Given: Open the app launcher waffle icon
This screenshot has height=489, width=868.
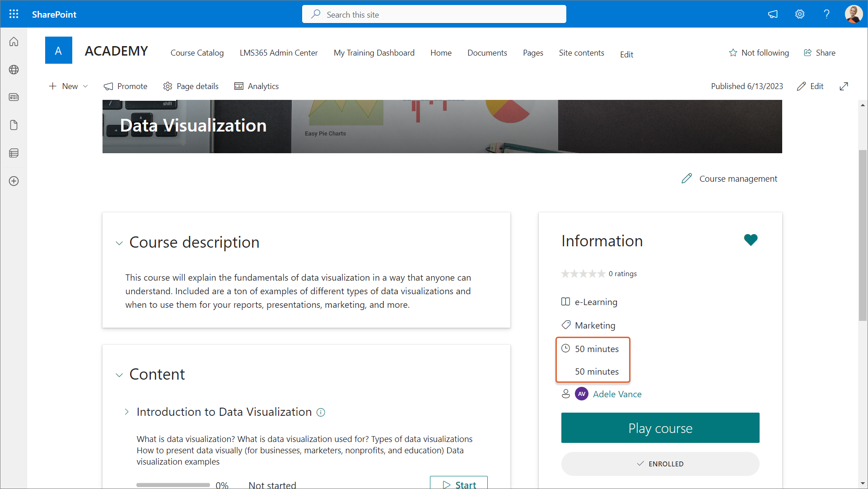Looking at the screenshot, I should pos(14,14).
